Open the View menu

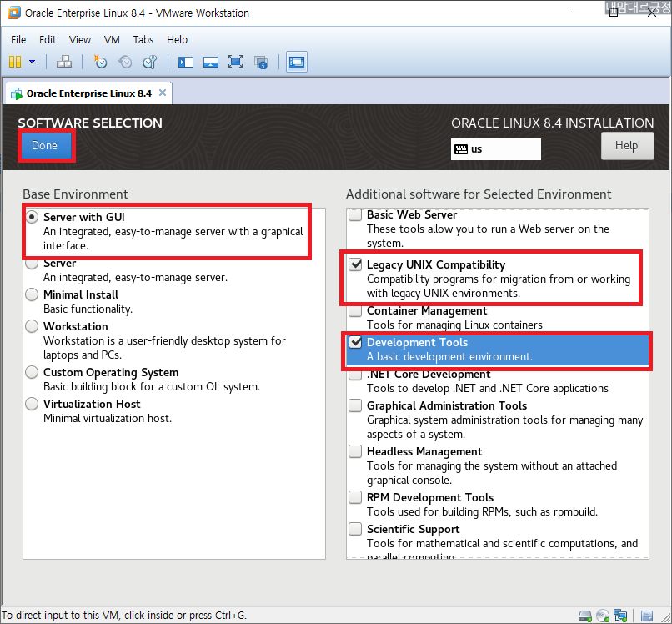point(80,40)
